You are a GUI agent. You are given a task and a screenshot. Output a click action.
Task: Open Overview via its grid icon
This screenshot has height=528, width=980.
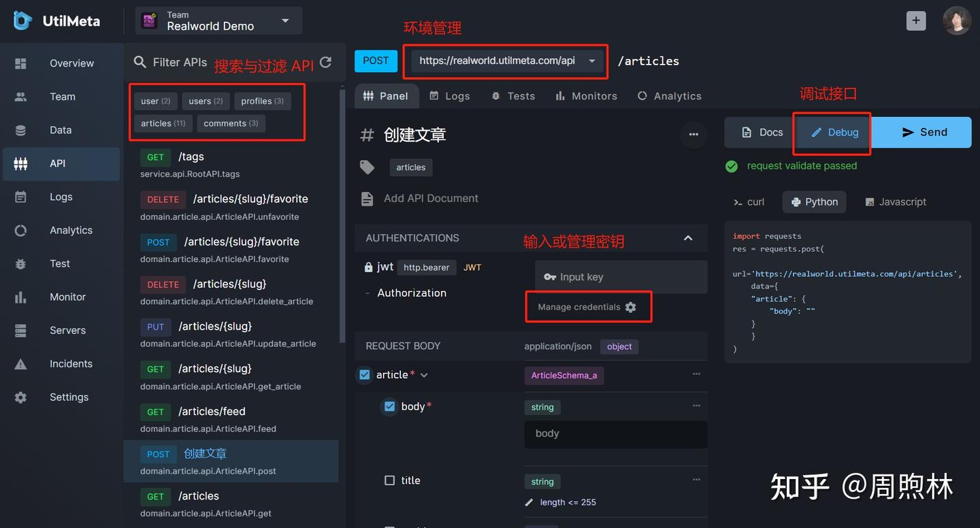coord(21,63)
